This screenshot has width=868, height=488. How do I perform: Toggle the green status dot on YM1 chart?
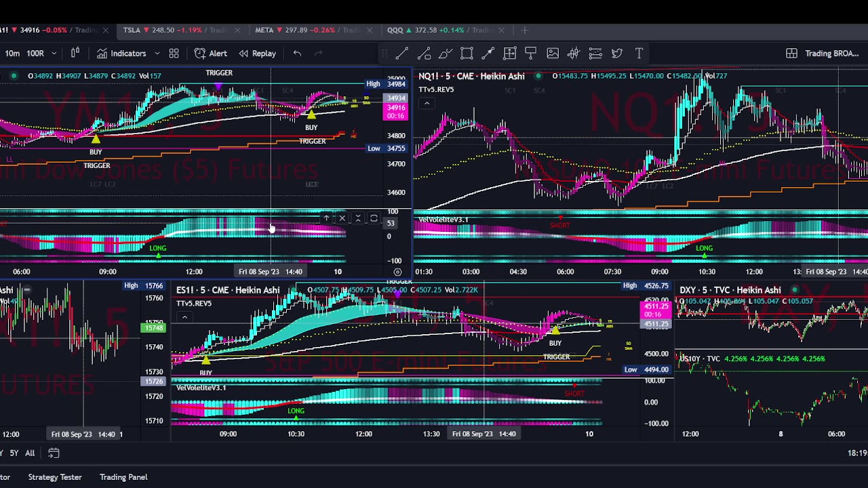click(14, 76)
